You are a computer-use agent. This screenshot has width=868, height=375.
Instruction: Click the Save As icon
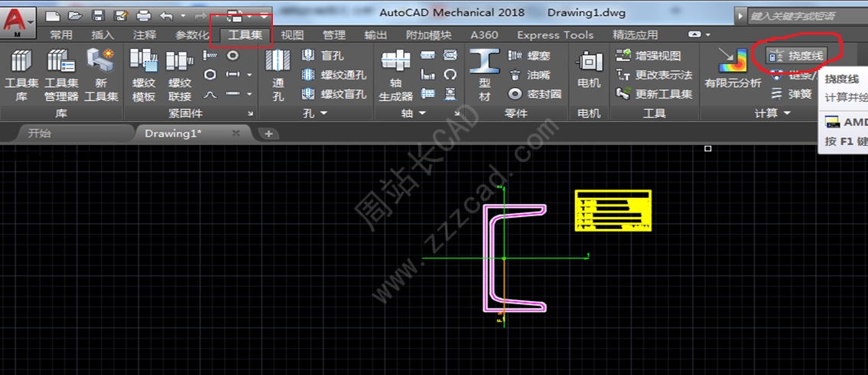pyautogui.click(x=120, y=15)
